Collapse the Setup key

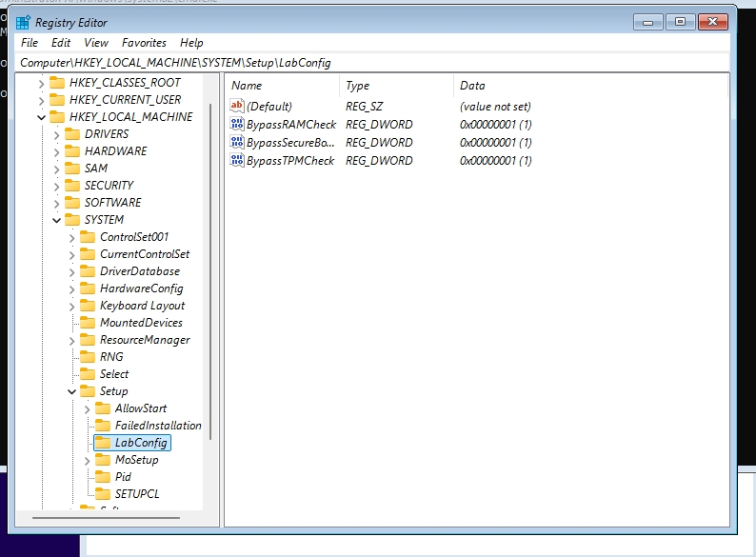[71, 391]
